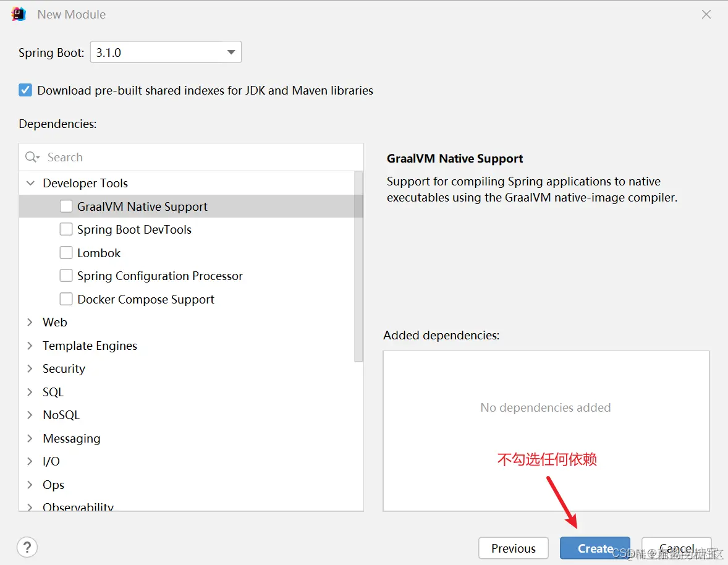Select the Developer Tools label
The width and height of the screenshot is (728, 565).
85,183
